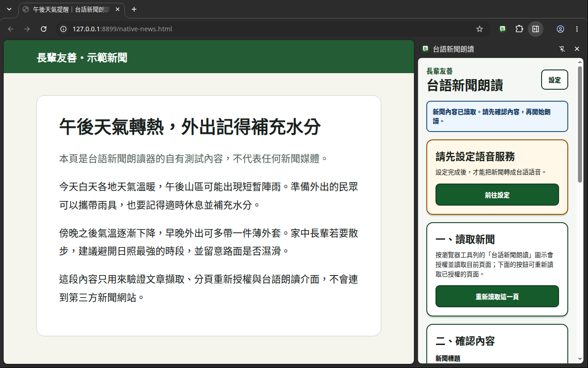Open the Chrome profile avatar
This screenshot has height=368, width=588.
point(560,29)
